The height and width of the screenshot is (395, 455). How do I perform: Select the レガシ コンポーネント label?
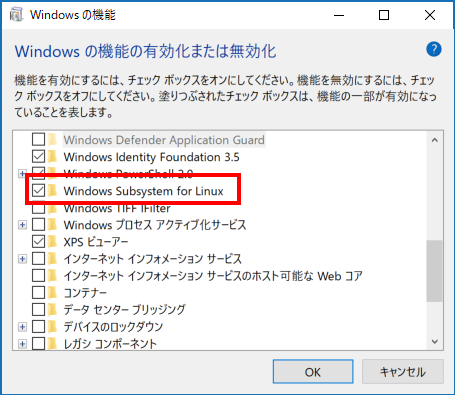pos(110,344)
